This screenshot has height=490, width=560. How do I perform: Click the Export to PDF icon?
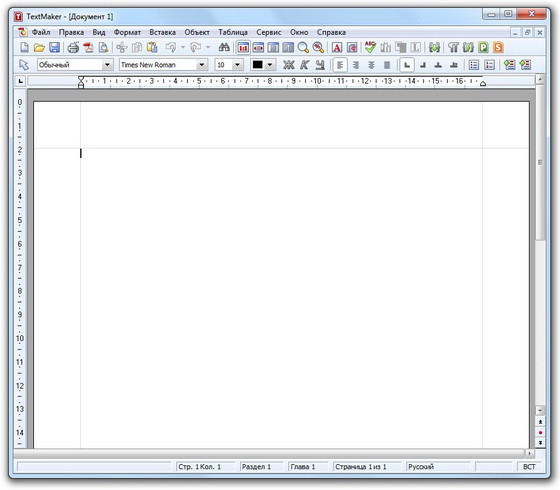pyautogui.click(x=88, y=48)
